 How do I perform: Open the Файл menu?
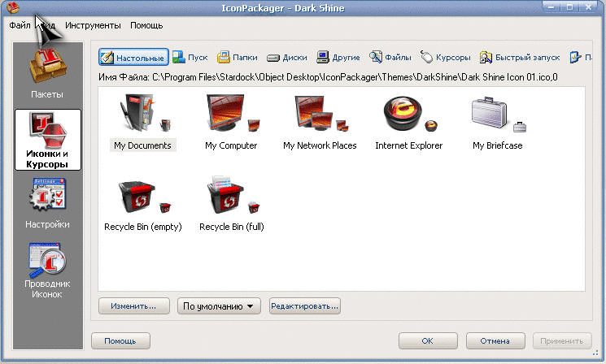click(20, 25)
